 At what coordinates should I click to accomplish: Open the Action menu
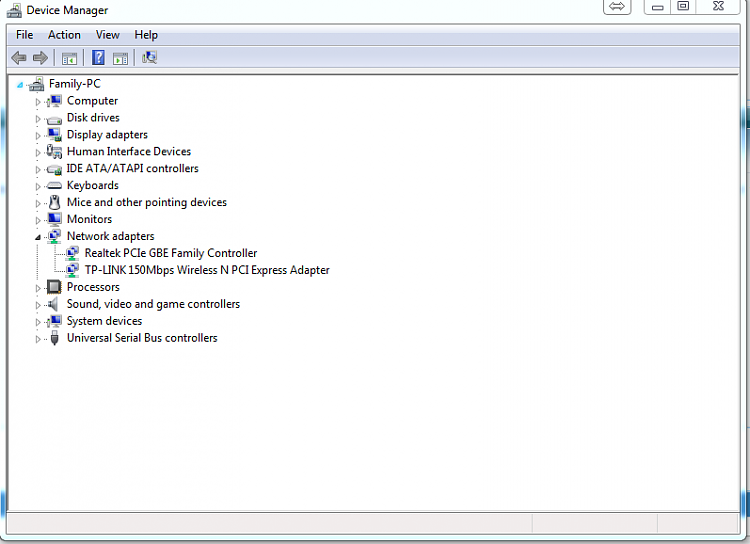tap(64, 35)
